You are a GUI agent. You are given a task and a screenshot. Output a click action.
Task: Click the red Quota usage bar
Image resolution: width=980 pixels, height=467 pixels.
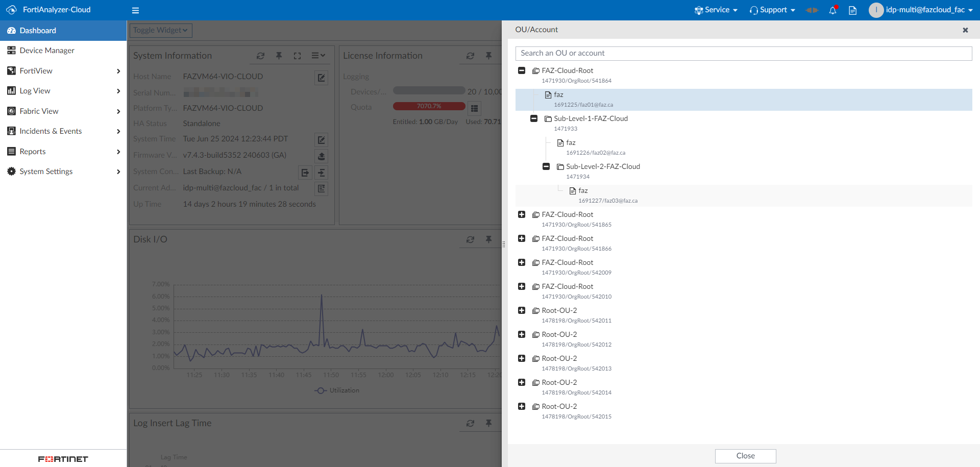[429, 106]
